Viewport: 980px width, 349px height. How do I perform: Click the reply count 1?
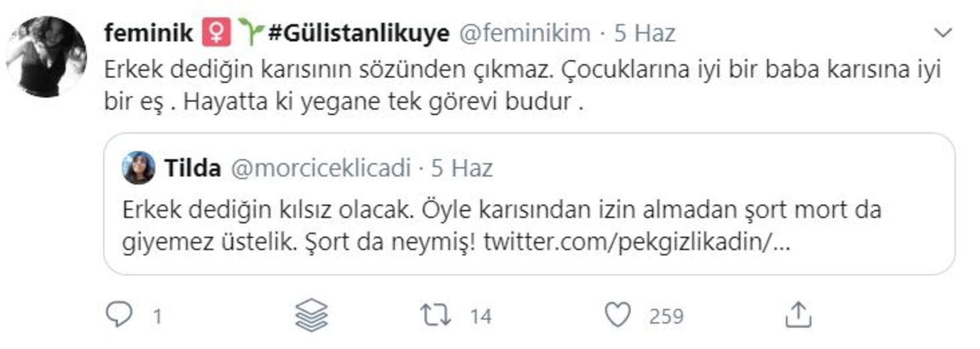click(x=157, y=316)
